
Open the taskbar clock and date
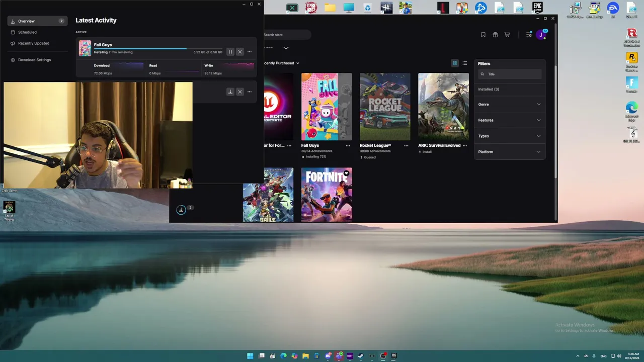pos(633,356)
